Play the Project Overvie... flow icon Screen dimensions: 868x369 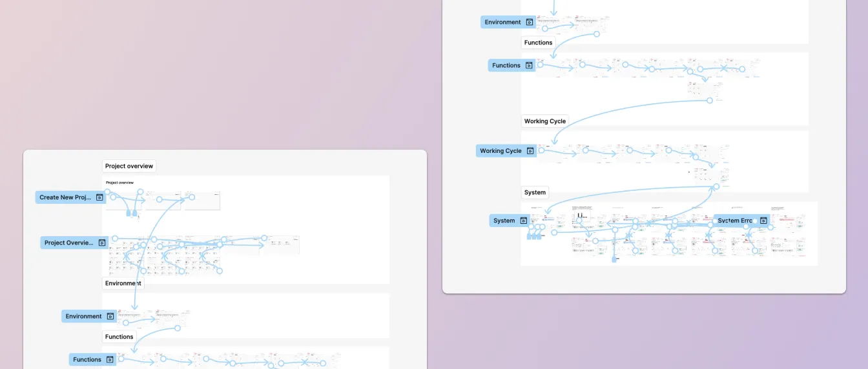102,243
